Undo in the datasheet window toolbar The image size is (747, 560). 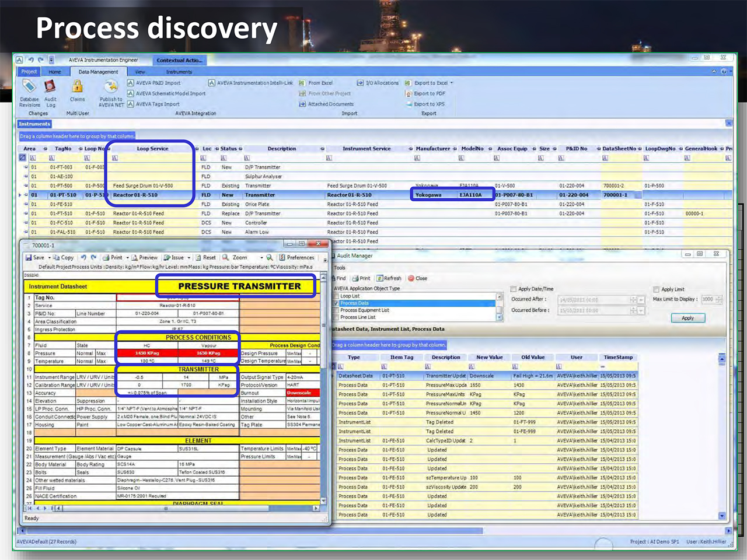(84, 257)
